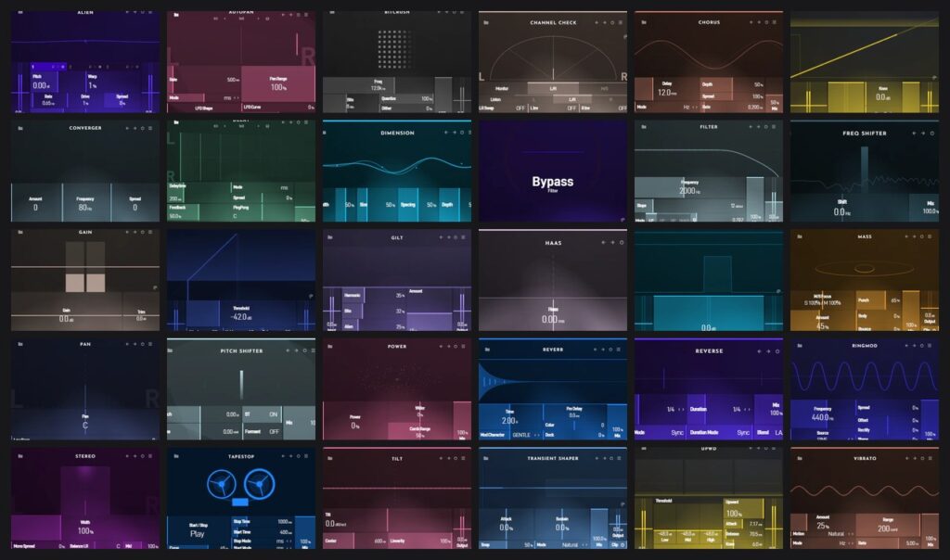Screen dimensions: 950x560
Task: Open the Chorus plugin menu icon
Action: coord(775,22)
